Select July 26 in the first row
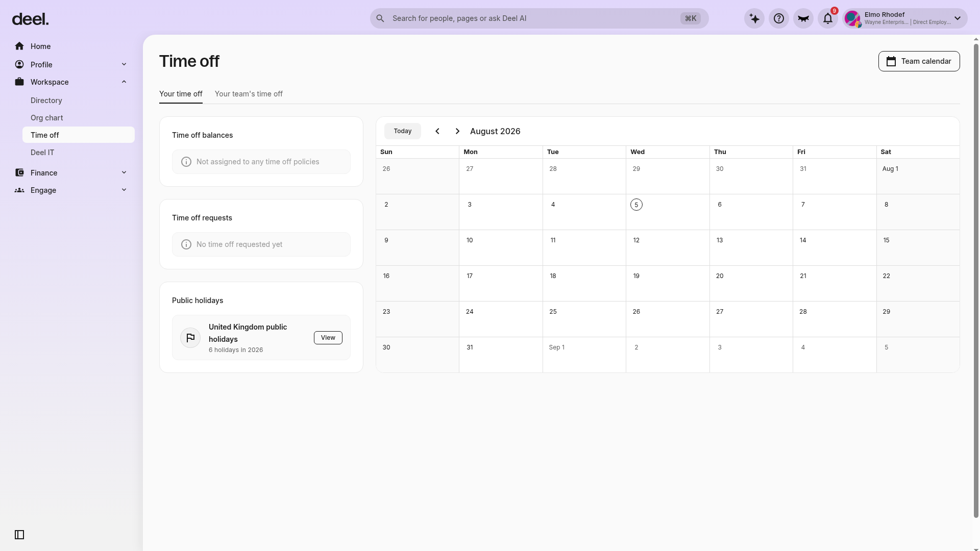The height and width of the screenshot is (551, 980). [x=386, y=169]
